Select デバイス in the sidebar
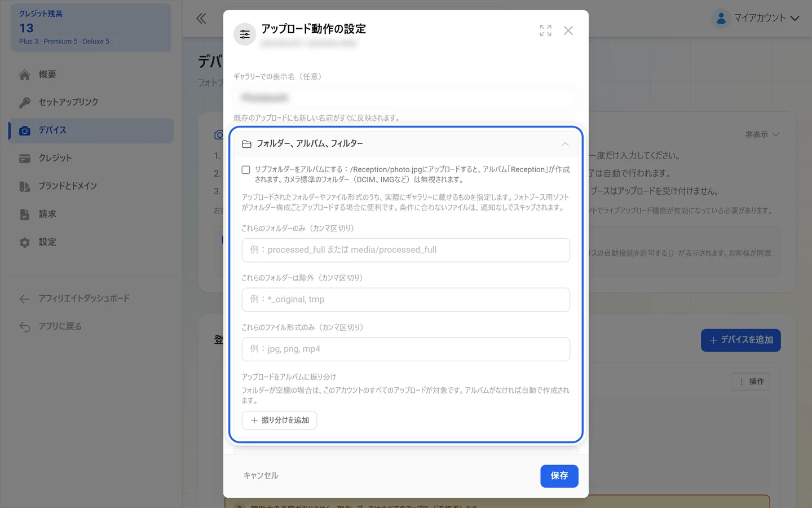This screenshot has width=812, height=508. [91, 130]
